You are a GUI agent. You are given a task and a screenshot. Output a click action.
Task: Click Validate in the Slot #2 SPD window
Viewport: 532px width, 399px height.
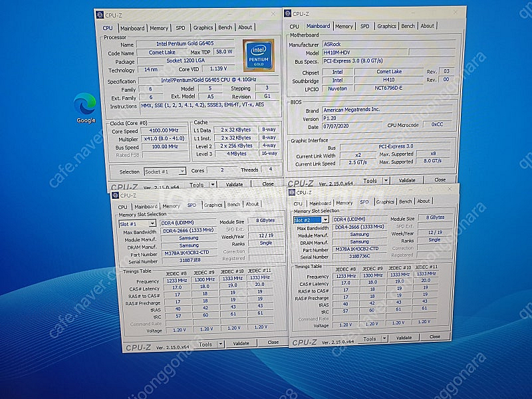[404, 338]
